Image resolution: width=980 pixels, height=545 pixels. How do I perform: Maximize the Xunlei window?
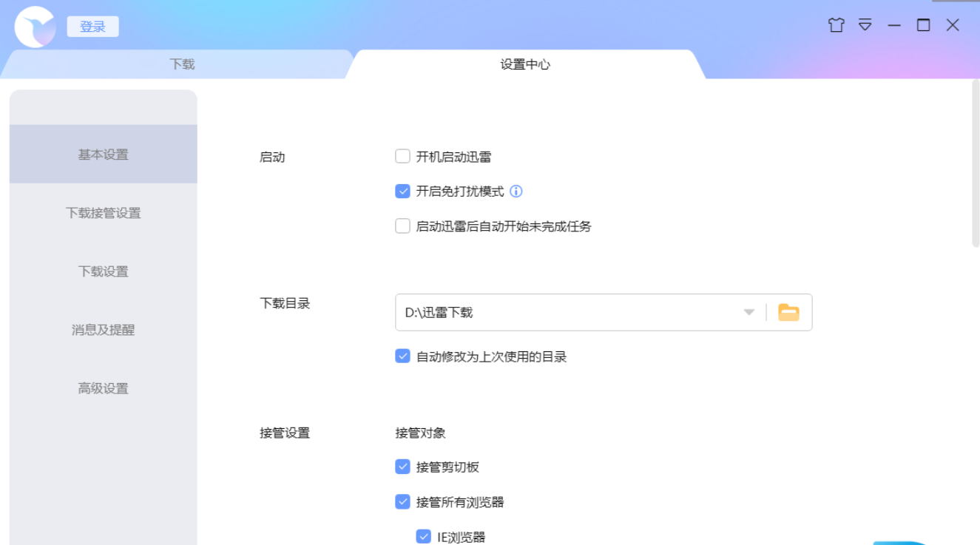[x=923, y=25]
